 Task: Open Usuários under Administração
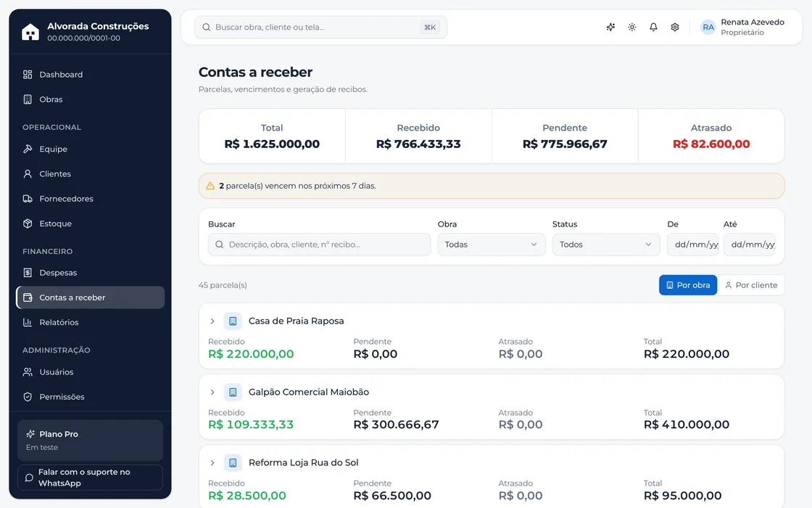tap(90, 372)
